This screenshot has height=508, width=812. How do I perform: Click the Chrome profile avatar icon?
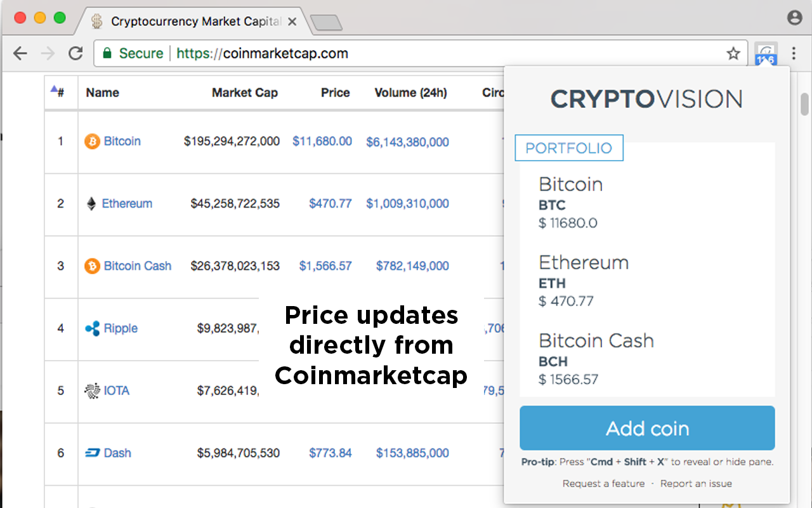794,18
